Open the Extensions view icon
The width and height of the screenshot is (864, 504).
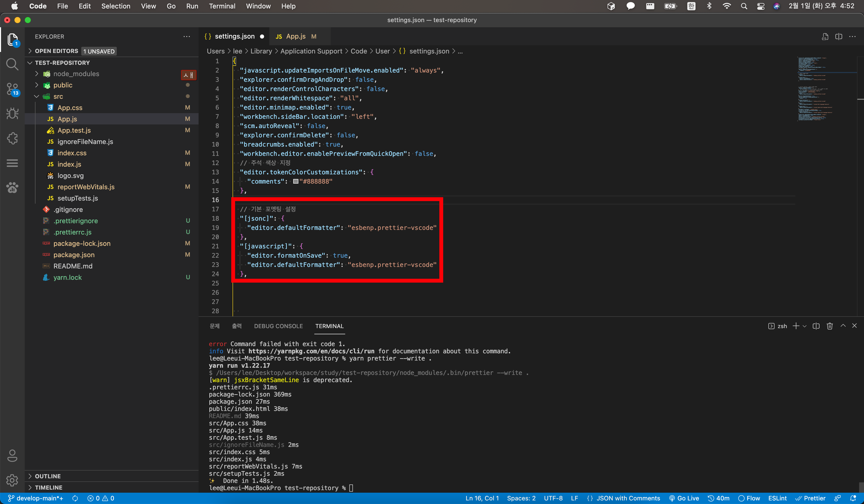[x=12, y=138]
